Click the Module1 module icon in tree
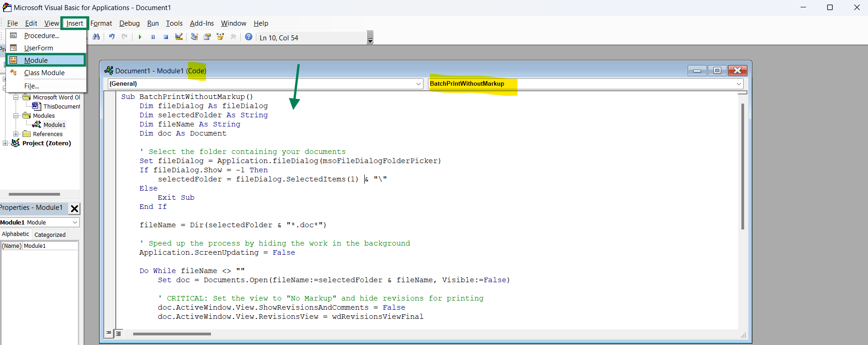868x345 pixels. coord(37,125)
